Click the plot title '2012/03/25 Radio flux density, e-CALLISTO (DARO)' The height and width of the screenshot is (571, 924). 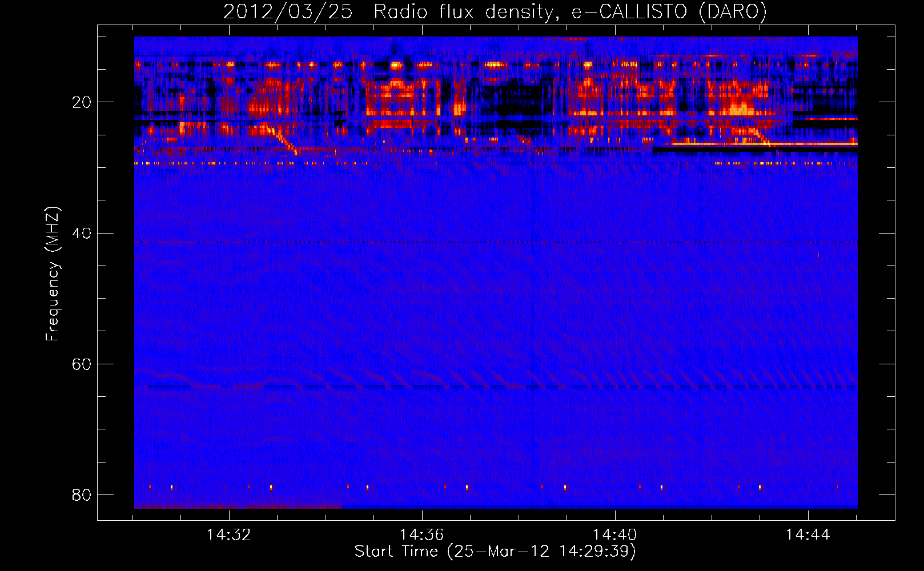(x=495, y=12)
